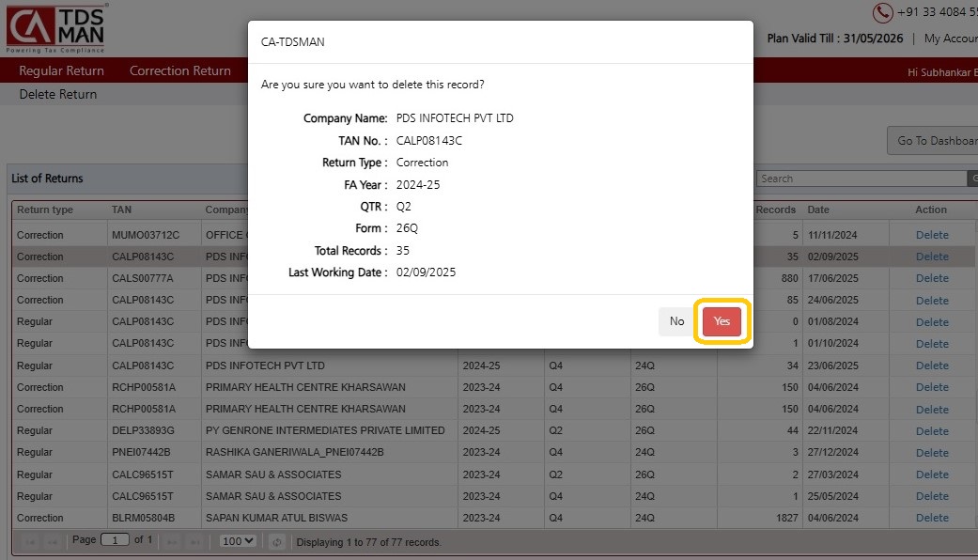
Task: Delete the 1827-record Sapan Kumar return
Action: [x=932, y=518]
